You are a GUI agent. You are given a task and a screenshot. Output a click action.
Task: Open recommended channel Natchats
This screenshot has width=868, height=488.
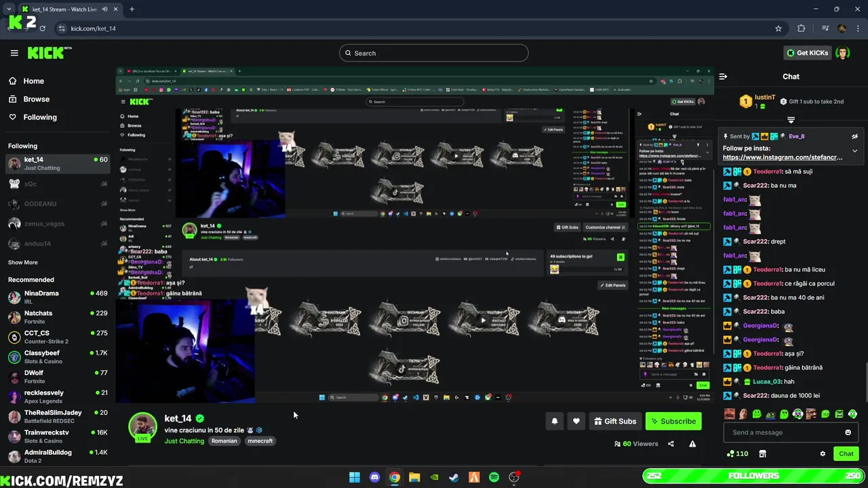57,317
